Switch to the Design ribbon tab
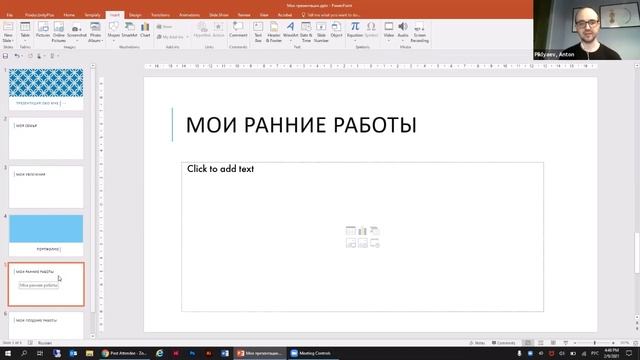The image size is (640, 360). pyautogui.click(x=135, y=15)
